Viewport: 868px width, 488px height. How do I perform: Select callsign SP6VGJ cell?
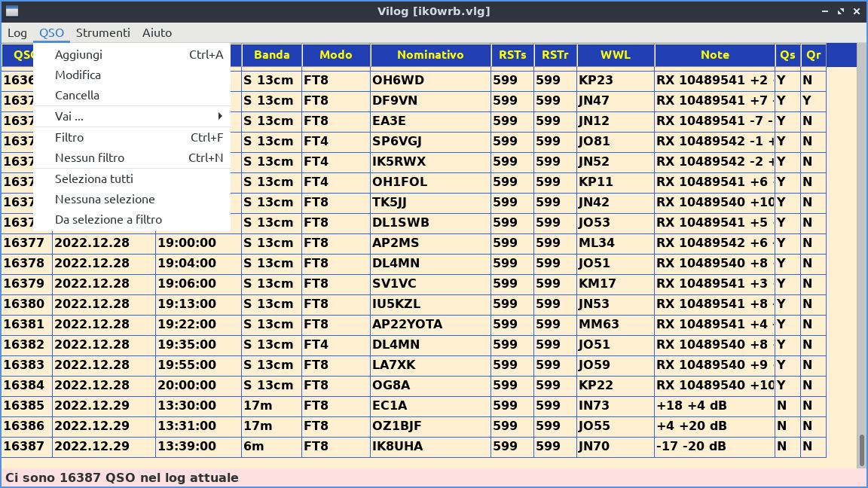click(431, 141)
